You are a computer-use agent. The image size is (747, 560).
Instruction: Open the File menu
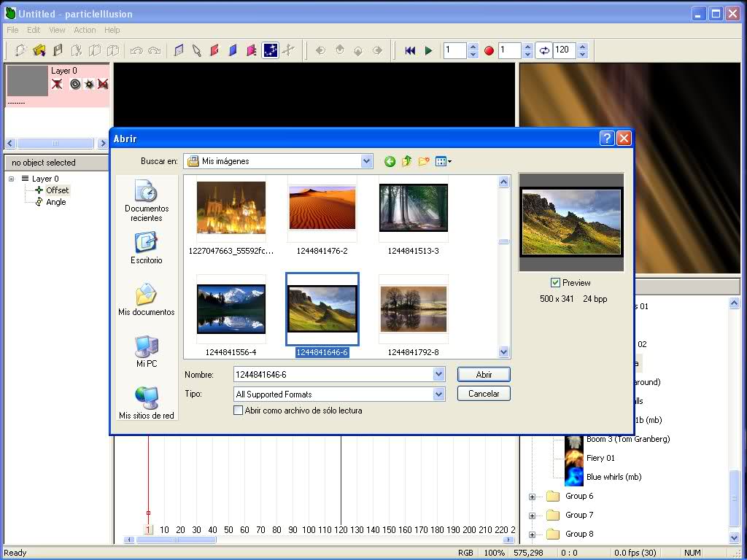12,29
